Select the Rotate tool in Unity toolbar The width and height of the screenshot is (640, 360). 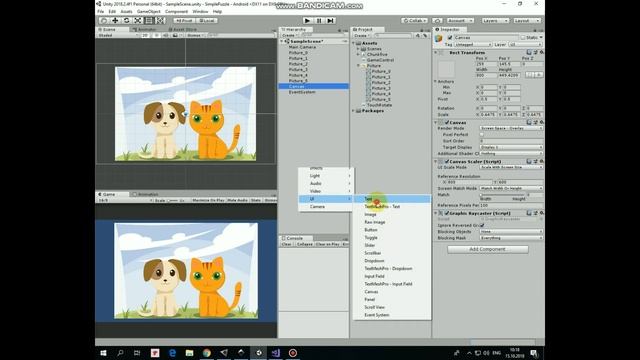(x=127, y=20)
